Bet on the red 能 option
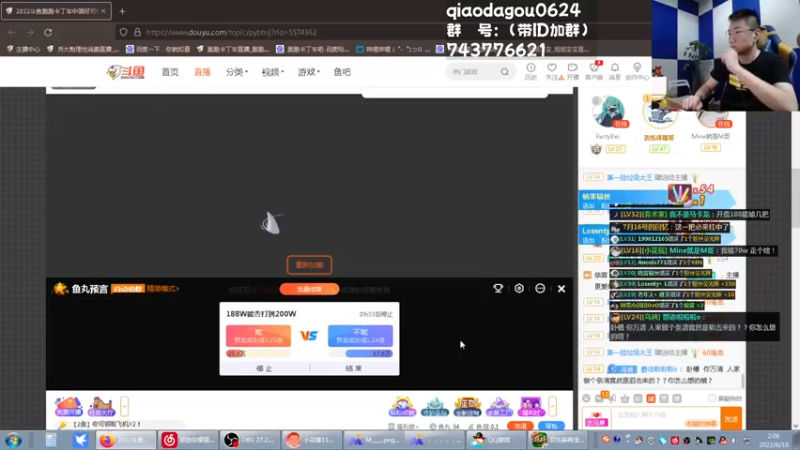This screenshot has height=450, width=800. click(258, 336)
